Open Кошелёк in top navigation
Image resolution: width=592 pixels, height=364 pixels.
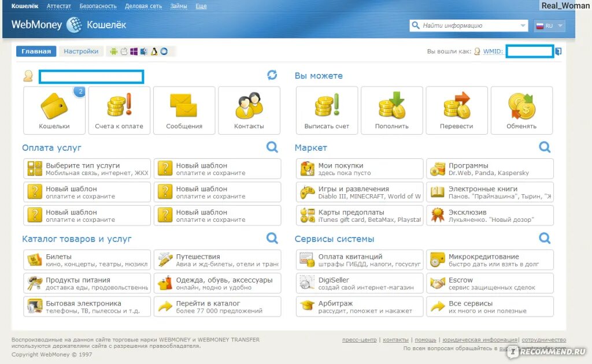pyautogui.click(x=25, y=6)
